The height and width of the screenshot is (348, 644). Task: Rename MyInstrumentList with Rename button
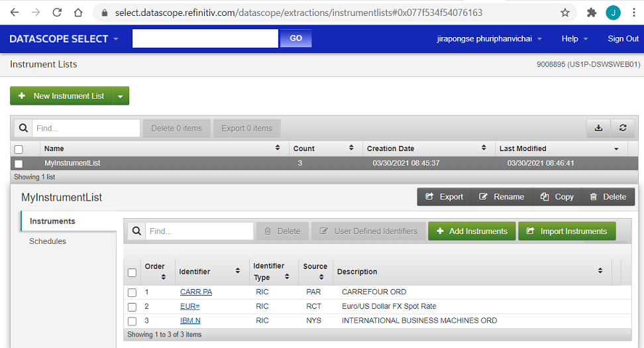(502, 197)
